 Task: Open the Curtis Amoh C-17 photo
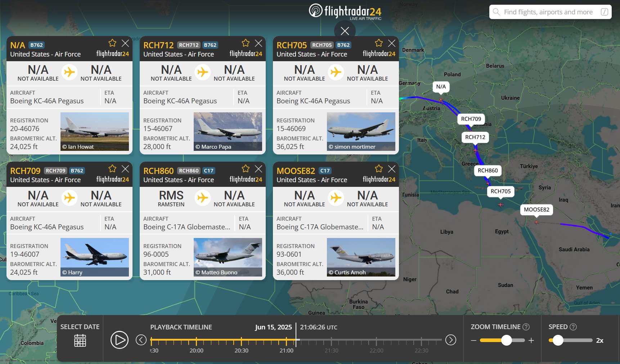(361, 257)
